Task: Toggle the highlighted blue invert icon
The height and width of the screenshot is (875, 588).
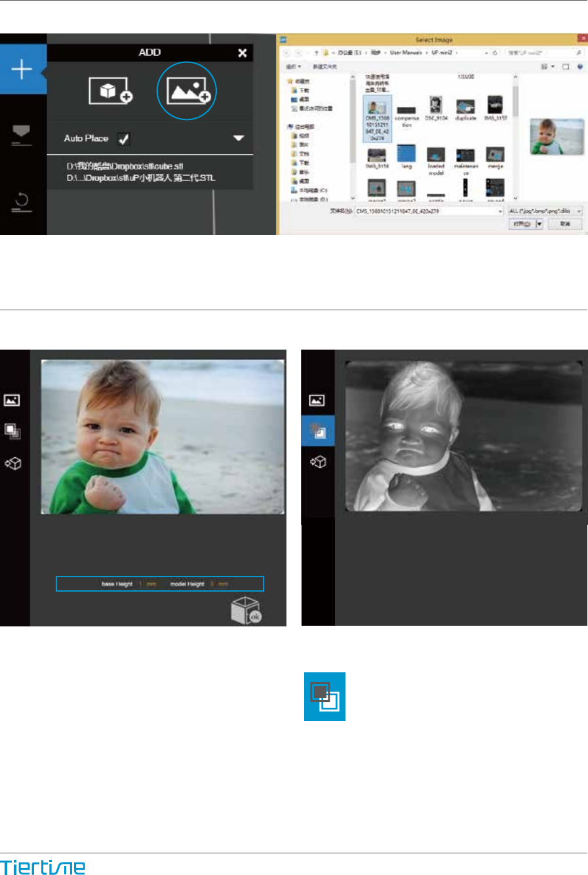Action: (318, 431)
